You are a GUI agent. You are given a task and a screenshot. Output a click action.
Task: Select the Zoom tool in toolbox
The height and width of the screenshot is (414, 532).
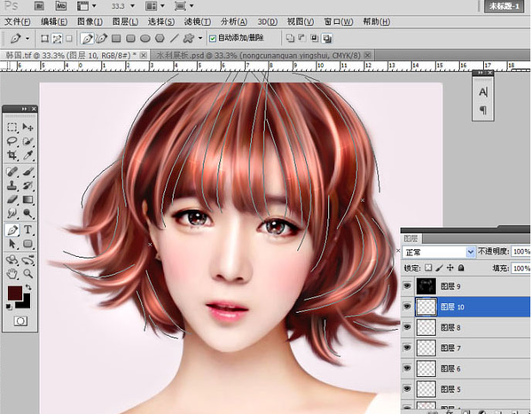coord(28,273)
